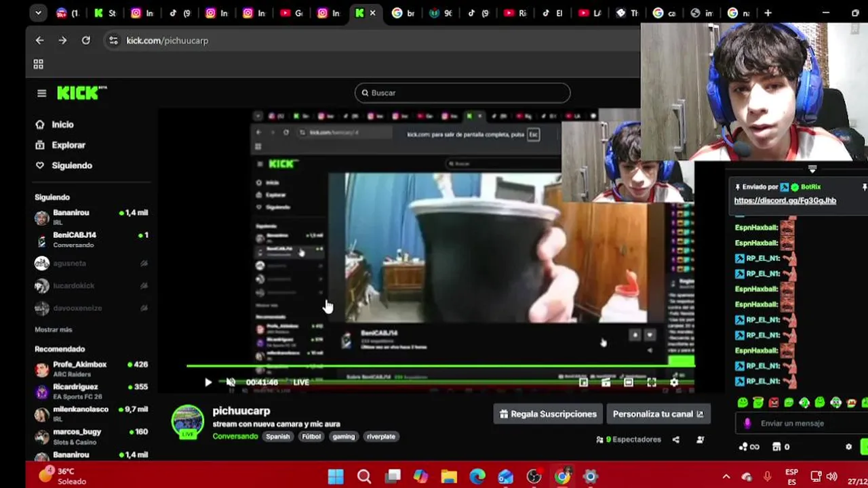
Task: Open Bananirou channel under Siguiendo
Action: pos(92,217)
